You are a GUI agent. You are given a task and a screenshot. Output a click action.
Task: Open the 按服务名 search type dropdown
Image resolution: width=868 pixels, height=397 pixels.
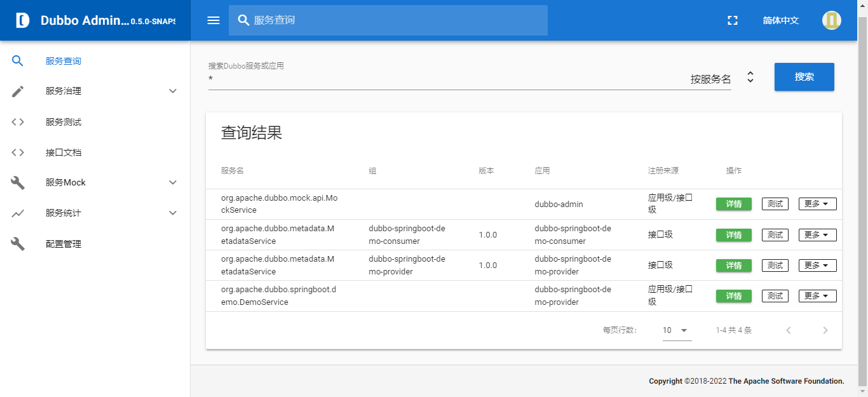tap(750, 77)
